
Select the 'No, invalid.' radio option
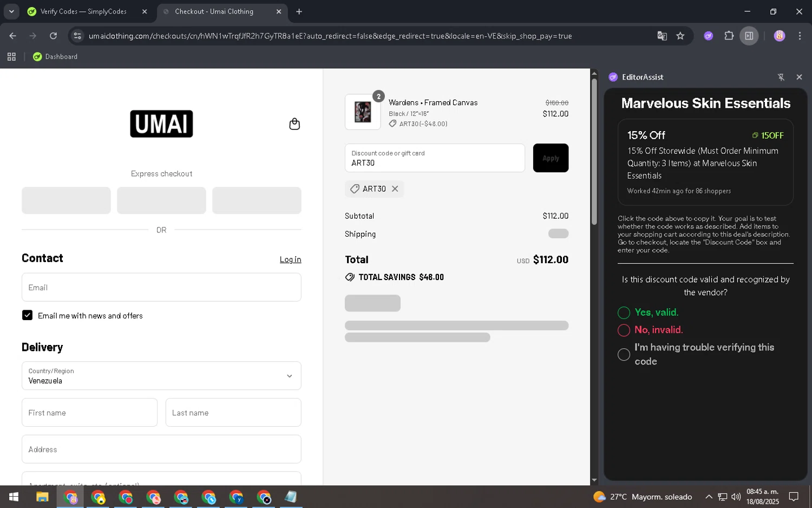(x=624, y=330)
